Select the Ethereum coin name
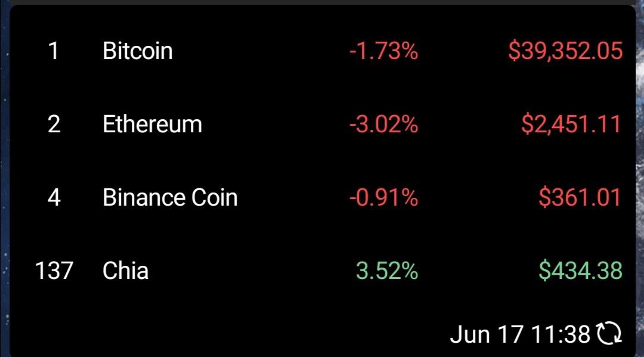 152,125
